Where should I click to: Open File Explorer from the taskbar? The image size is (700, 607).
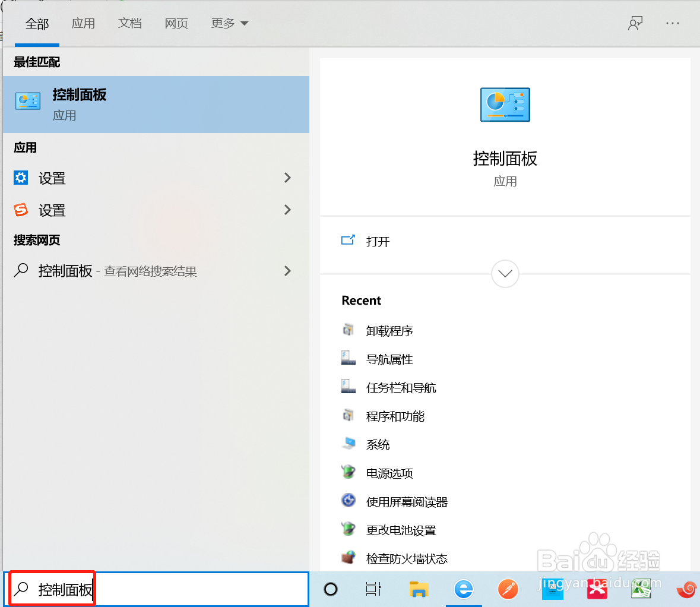(419, 589)
